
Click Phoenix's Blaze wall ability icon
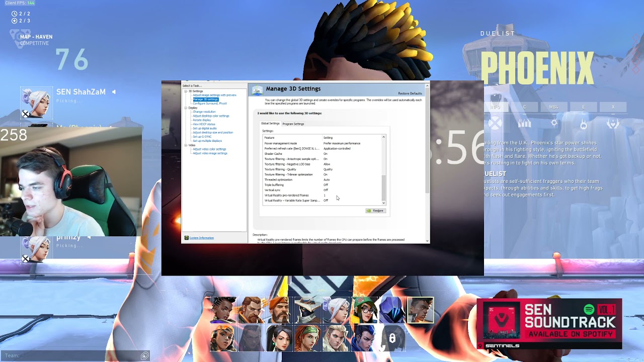click(524, 123)
